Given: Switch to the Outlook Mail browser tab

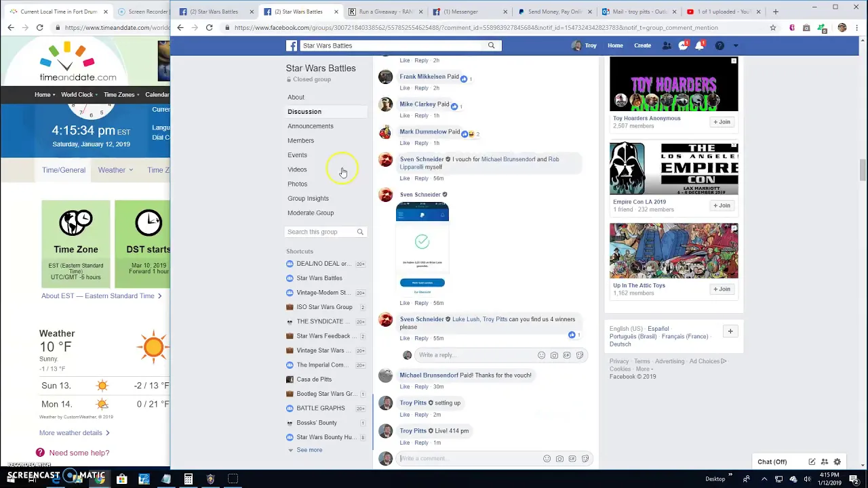Looking at the screenshot, I should tap(637, 12).
